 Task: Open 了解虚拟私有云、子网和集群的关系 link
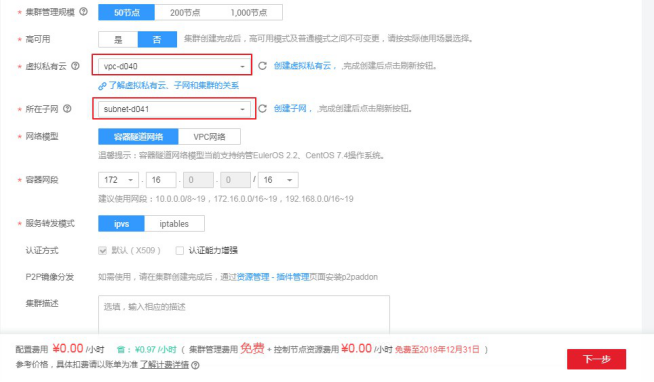174,86
